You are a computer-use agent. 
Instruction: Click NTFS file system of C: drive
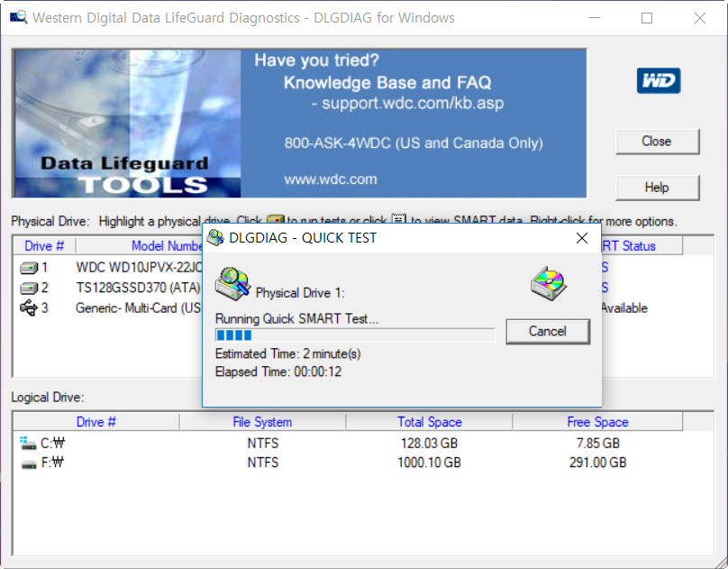[x=263, y=443]
